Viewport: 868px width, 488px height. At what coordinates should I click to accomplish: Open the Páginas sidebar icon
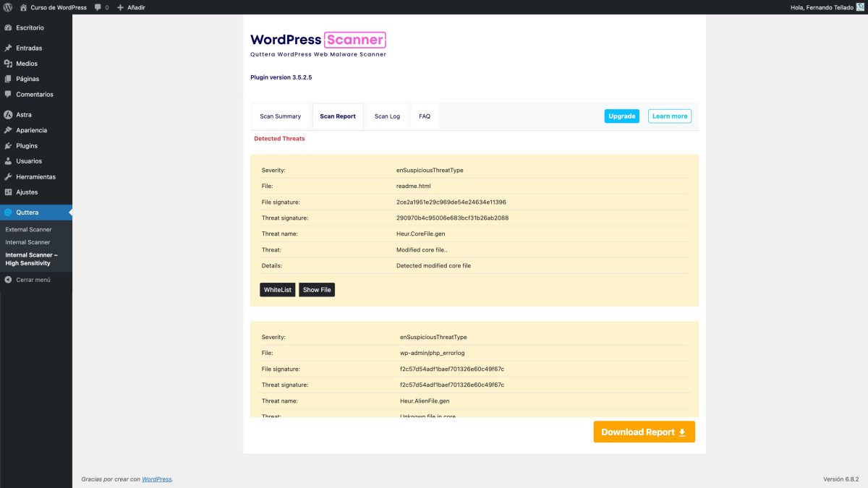[x=9, y=79]
